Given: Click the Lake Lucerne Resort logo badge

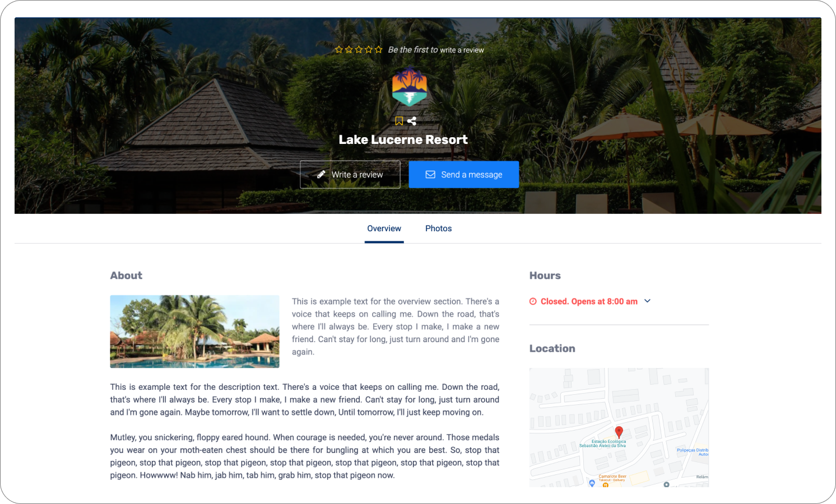Looking at the screenshot, I should 410,87.
